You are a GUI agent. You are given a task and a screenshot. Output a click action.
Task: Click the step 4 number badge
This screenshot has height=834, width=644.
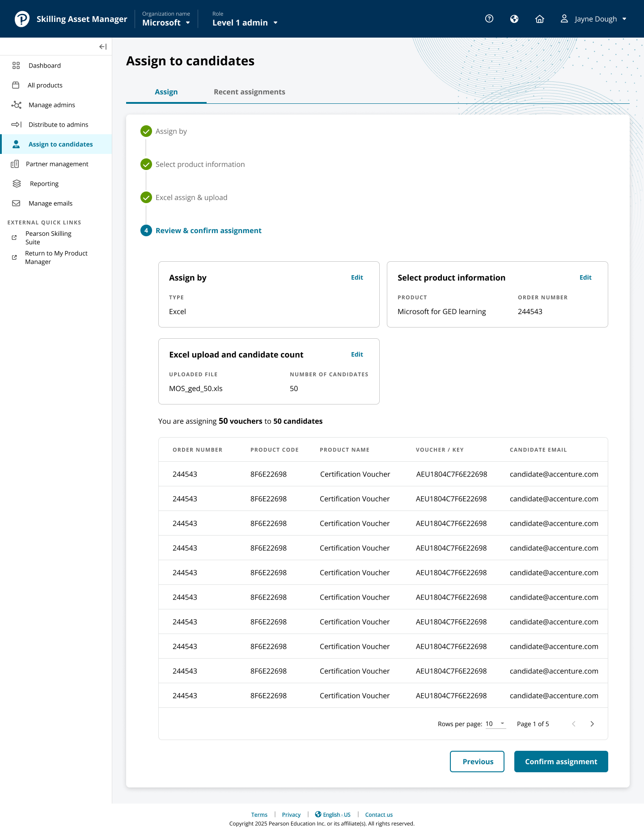coord(146,230)
